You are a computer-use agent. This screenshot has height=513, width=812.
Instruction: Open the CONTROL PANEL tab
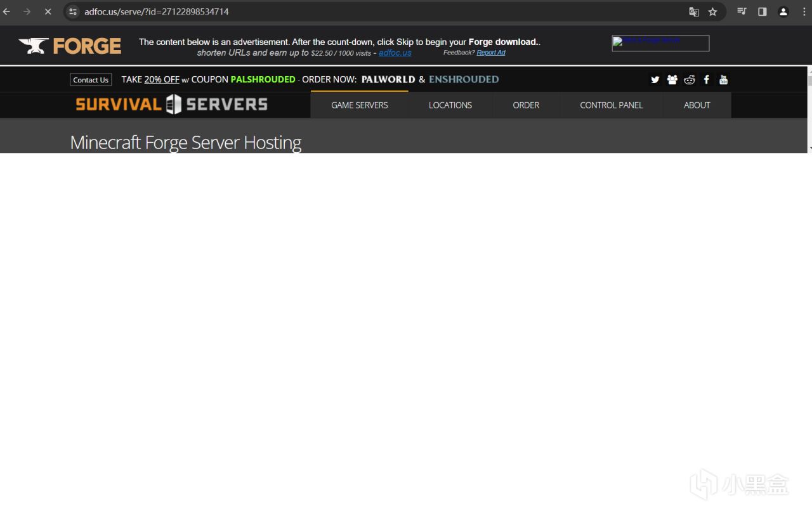pyautogui.click(x=612, y=105)
